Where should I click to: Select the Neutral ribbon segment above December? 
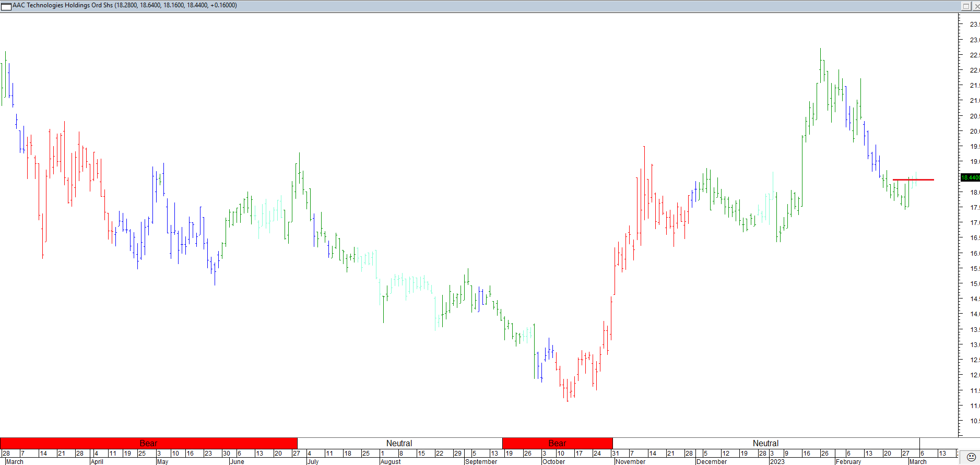[x=765, y=443]
